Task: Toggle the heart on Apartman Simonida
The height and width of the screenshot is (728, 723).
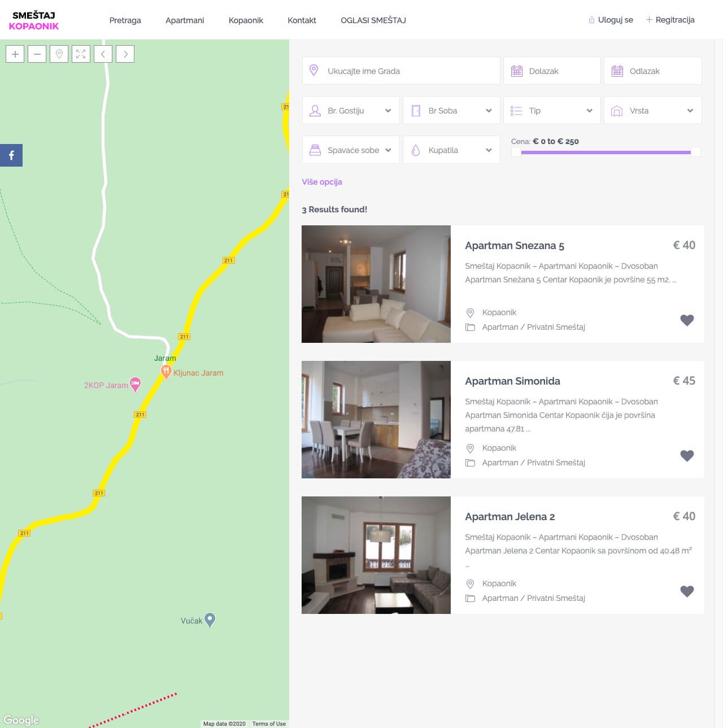Action: click(x=687, y=456)
